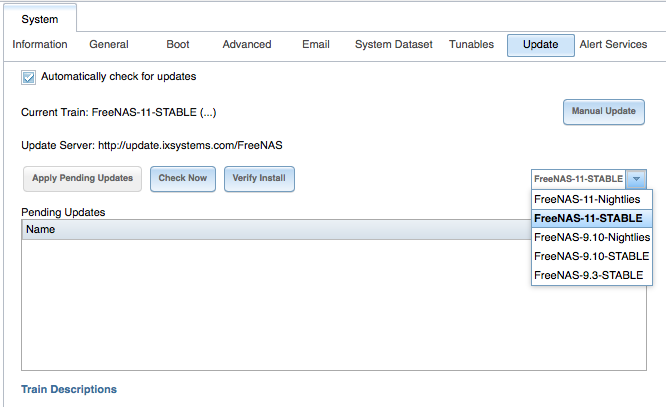Click the Manual Update button
The width and height of the screenshot is (666, 407).
(x=604, y=112)
